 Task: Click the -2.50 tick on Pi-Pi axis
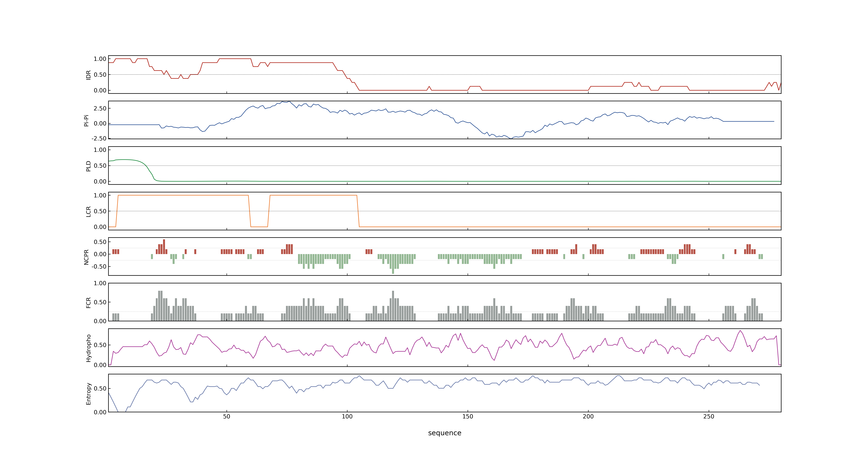point(99,138)
